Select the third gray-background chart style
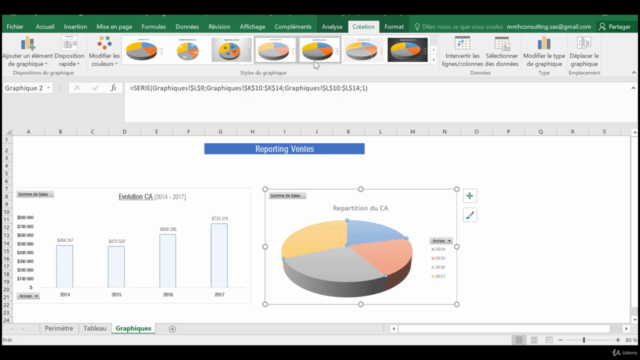Image resolution: width=640 pixels, height=360 pixels. point(231,50)
